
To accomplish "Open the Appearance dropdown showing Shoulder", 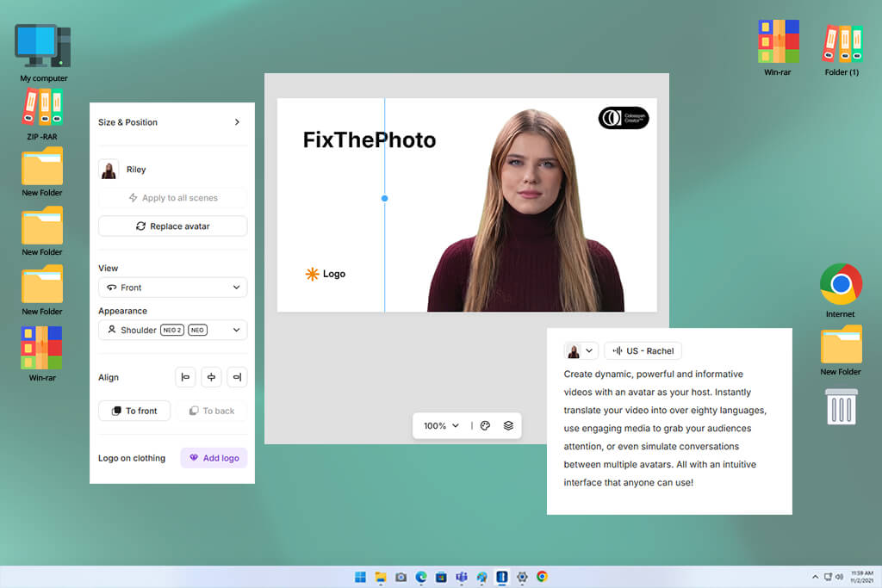I will pos(172,330).
